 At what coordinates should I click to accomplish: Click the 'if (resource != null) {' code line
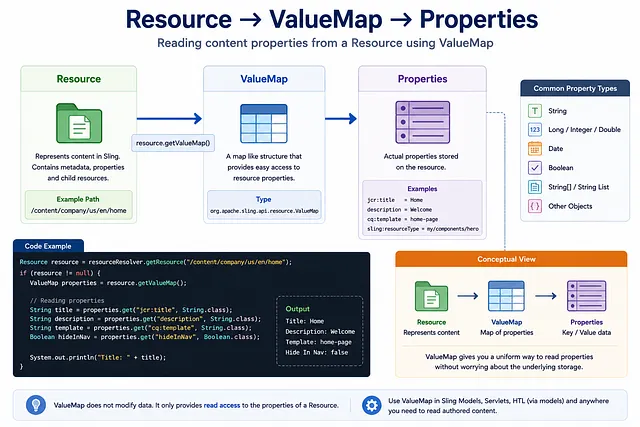pyautogui.click(x=60, y=273)
